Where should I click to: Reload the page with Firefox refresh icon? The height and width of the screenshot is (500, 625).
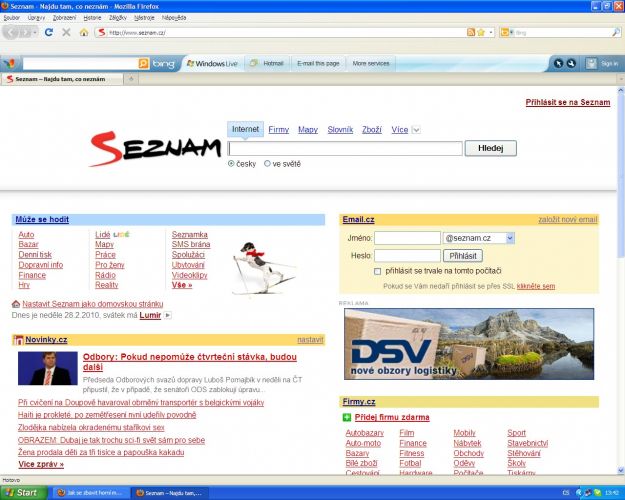(49, 32)
